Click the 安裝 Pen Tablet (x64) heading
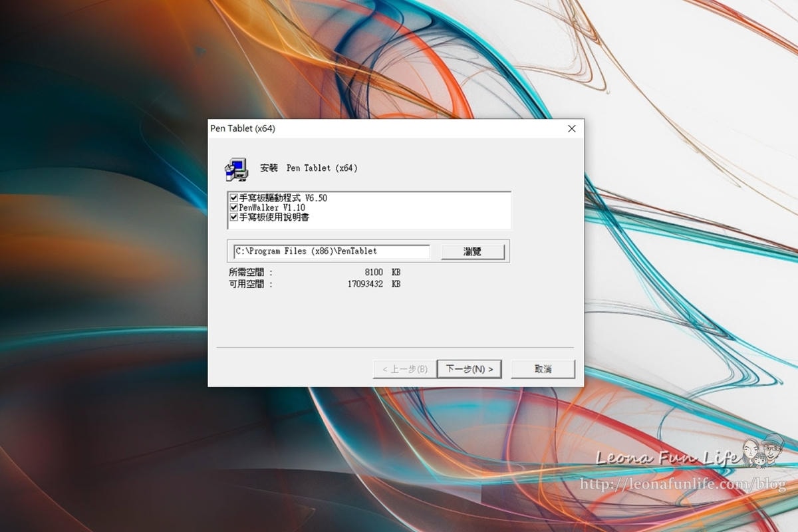798x532 pixels. coord(309,168)
